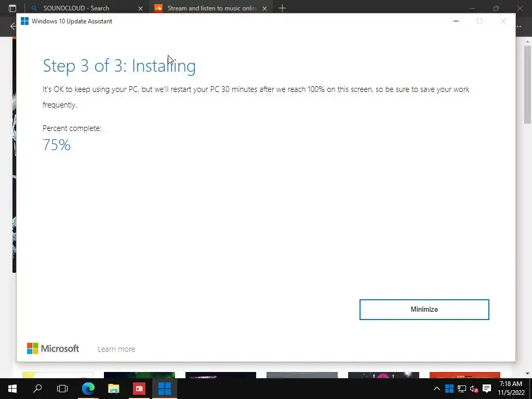
Task: Open taskbar Search
Action: pos(37,388)
